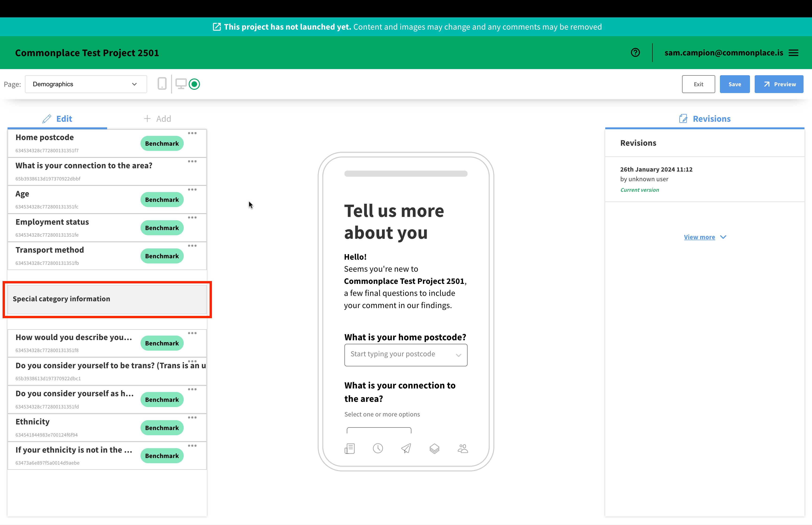Switch to mobile device preview icon
This screenshot has height=525, width=812.
[x=162, y=84]
